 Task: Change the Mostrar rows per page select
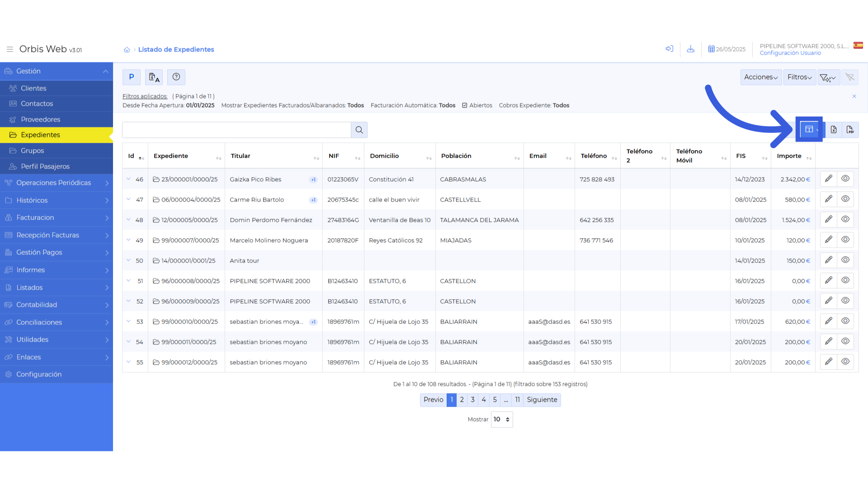(502, 419)
